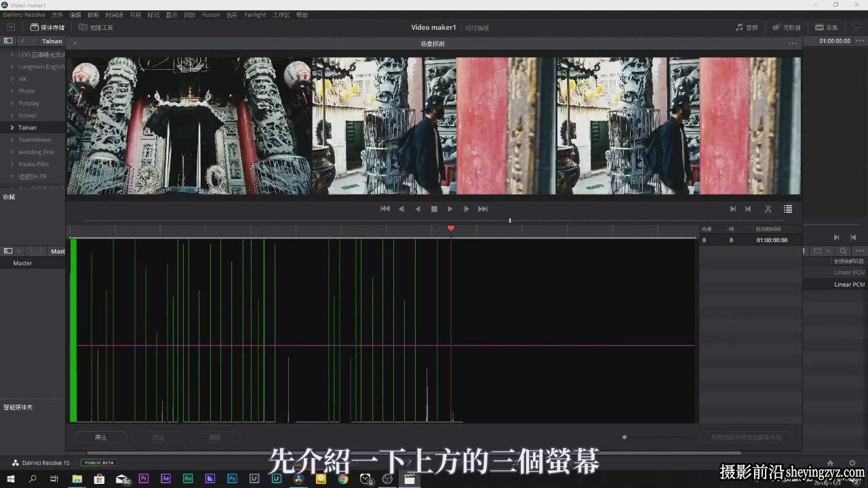Select the Youku Files folder

pos(33,164)
